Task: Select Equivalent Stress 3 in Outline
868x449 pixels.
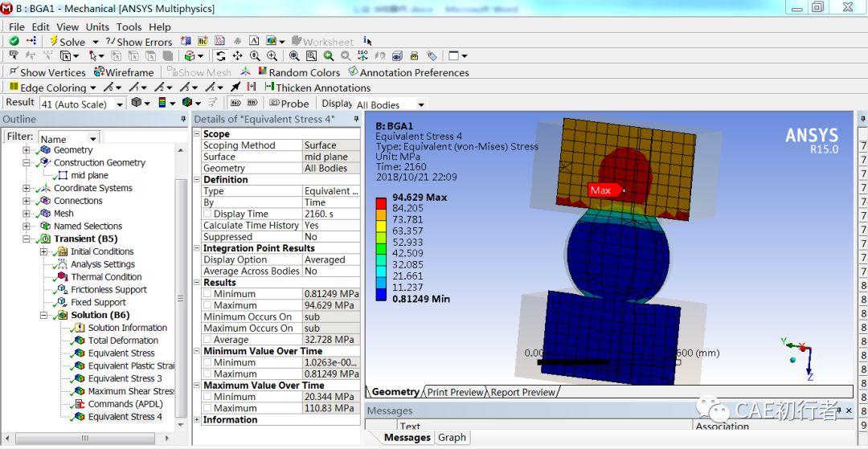Action: [125, 378]
